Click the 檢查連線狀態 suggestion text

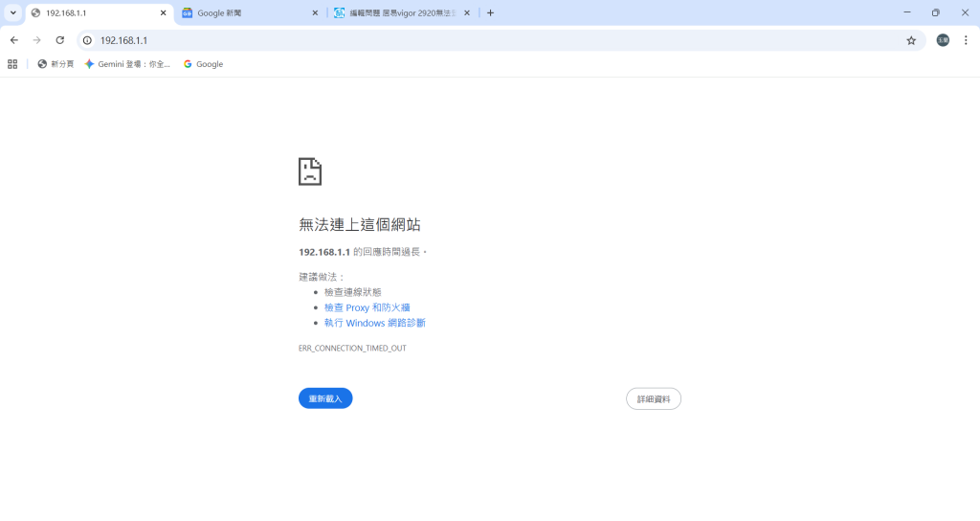click(x=352, y=292)
